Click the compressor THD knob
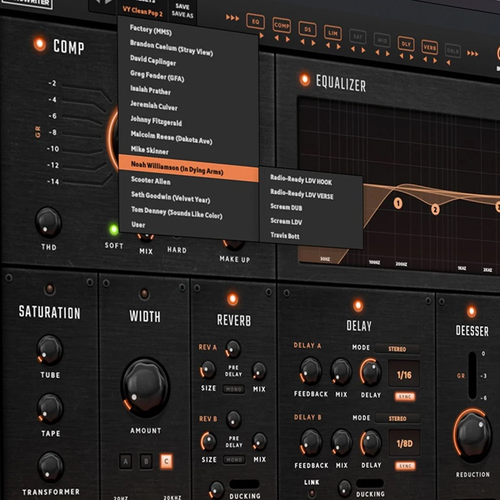500x500 pixels. pyautogui.click(x=48, y=222)
